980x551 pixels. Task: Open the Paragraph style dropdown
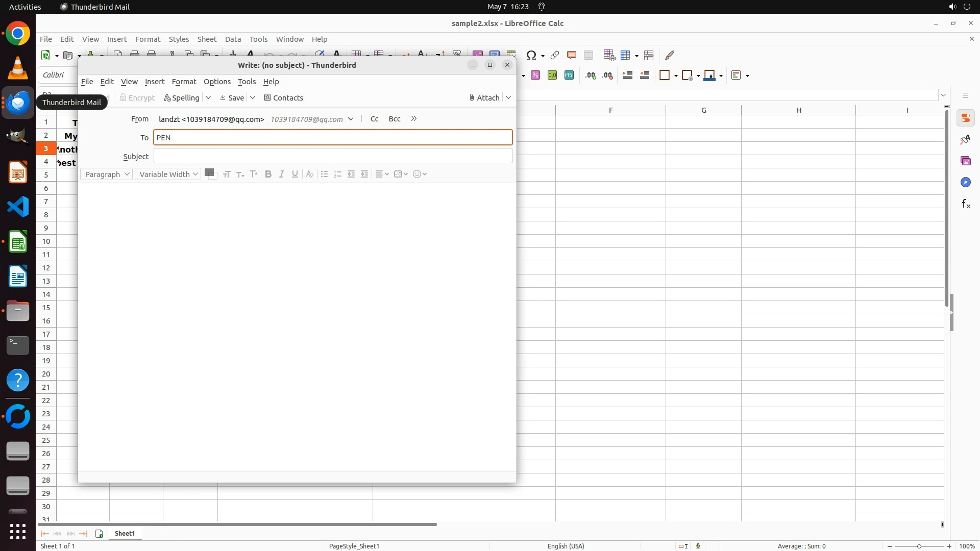click(x=106, y=174)
